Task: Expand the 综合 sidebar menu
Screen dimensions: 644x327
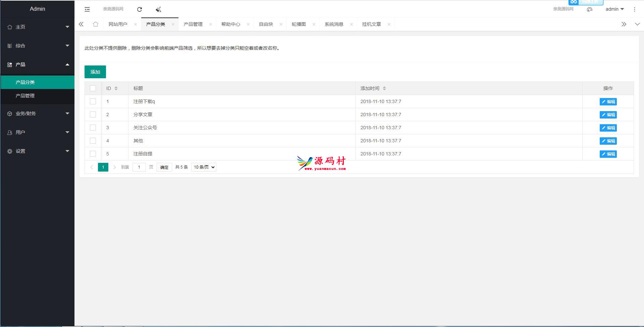Action: pyautogui.click(x=37, y=46)
